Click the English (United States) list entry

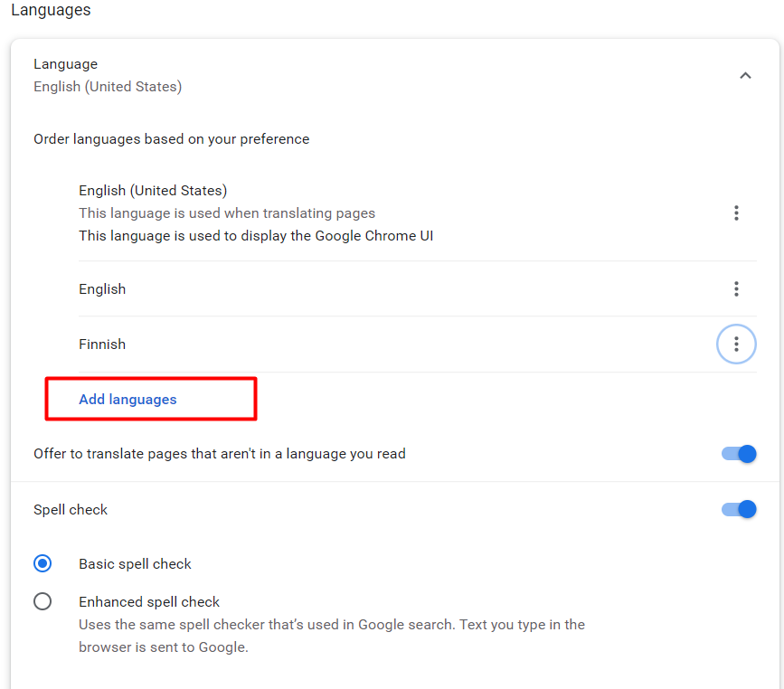153,191
